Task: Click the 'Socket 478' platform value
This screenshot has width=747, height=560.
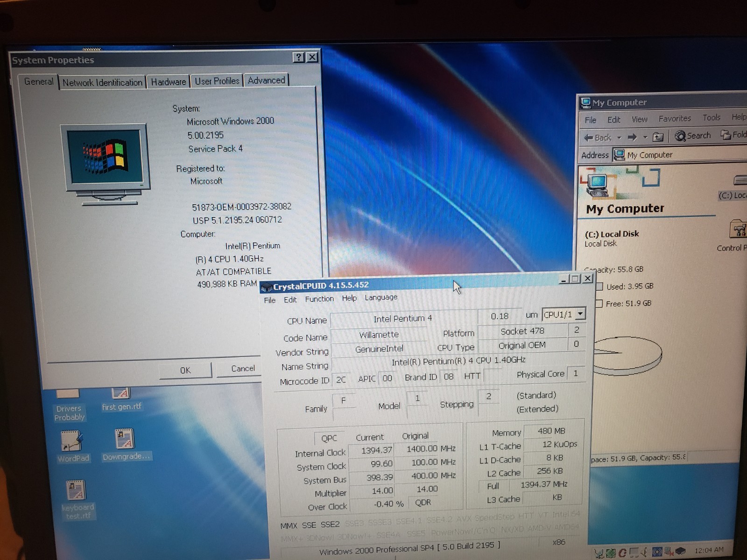Action: point(522,331)
